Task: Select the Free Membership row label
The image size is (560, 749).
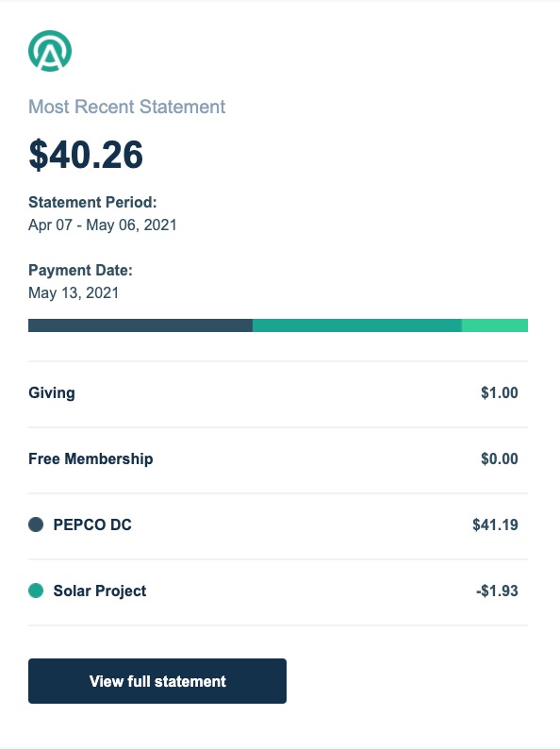Action: [91, 458]
